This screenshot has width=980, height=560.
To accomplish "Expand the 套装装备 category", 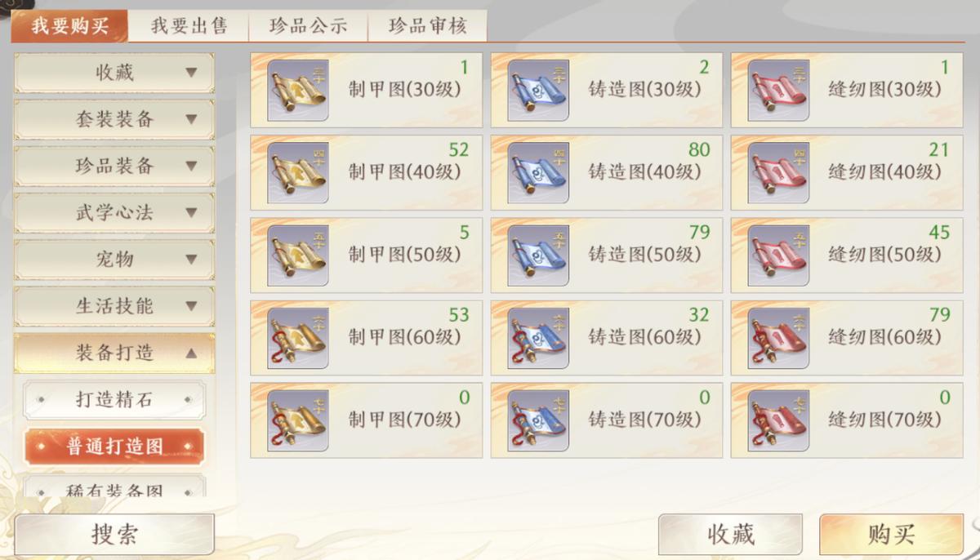I will click(114, 119).
